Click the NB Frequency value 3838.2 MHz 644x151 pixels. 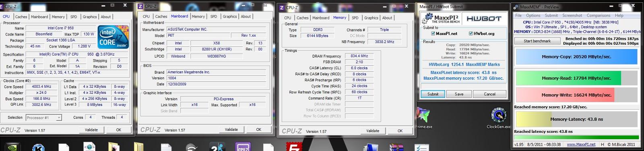(384, 41)
